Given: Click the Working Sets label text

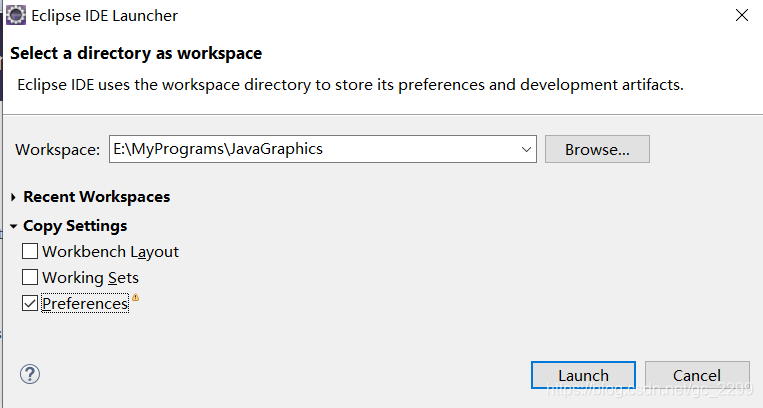Looking at the screenshot, I should click(91, 278).
